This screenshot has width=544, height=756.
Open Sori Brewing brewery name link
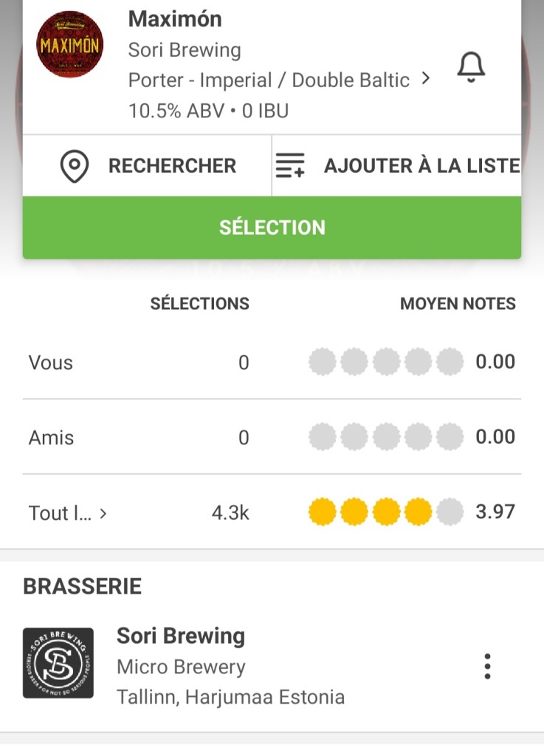tap(181, 636)
